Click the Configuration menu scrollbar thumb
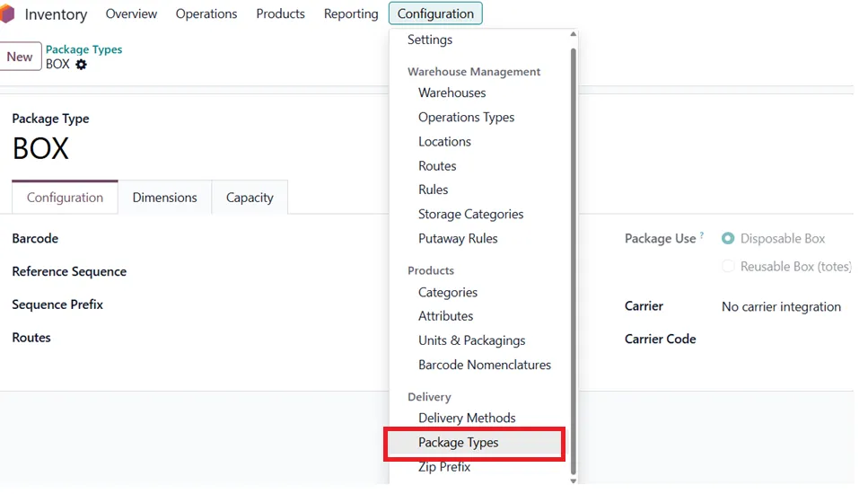 point(573,260)
